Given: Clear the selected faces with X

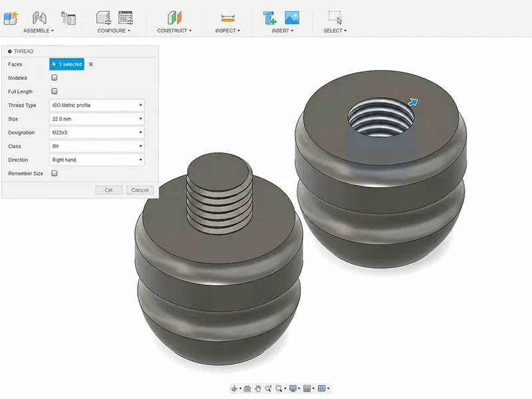Looking at the screenshot, I should [91, 64].
